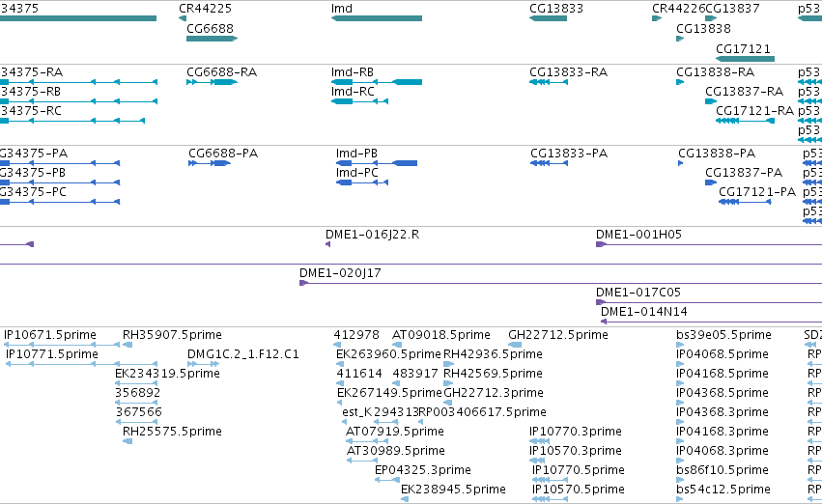Select EST EK234319.5prime
Viewport: 822px width, 504px height.
[x=136, y=383]
